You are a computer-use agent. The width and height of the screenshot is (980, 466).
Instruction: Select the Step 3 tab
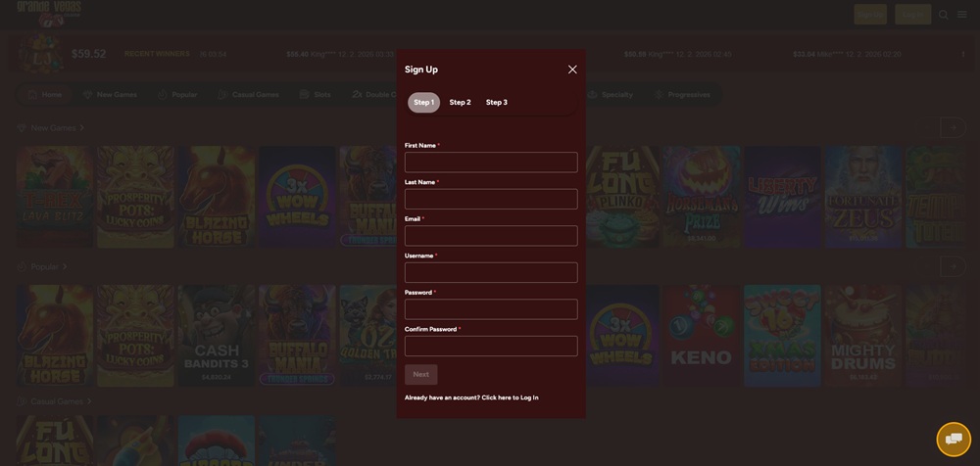pyautogui.click(x=497, y=103)
